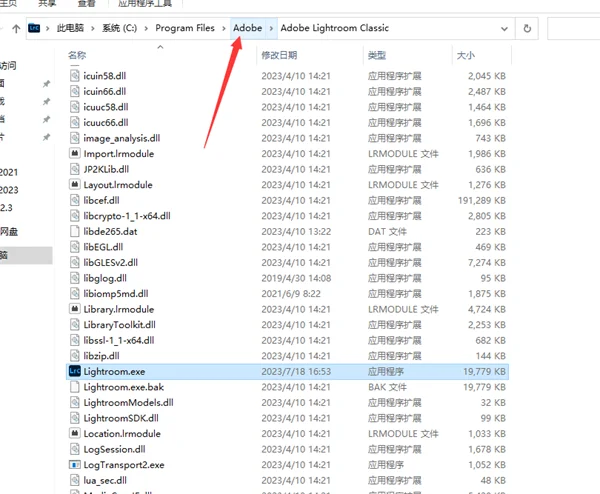Expand the chevron after Adobe breadcrumb
The height and width of the screenshot is (494, 600).
(271, 28)
